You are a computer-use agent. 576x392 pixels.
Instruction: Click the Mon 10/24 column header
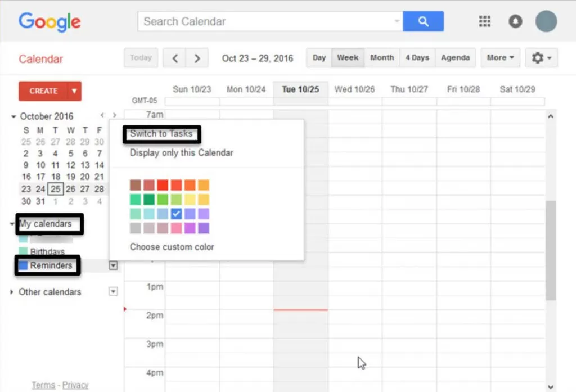246,89
